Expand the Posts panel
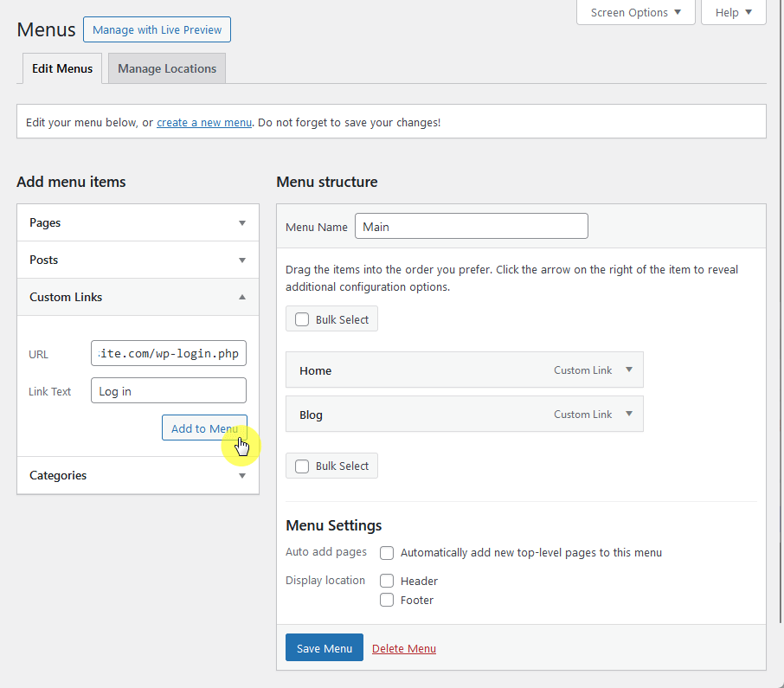Image resolution: width=784 pixels, height=688 pixels. [138, 260]
